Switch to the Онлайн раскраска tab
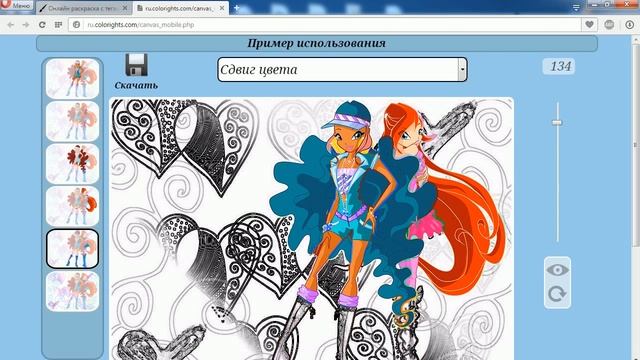 point(83,8)
